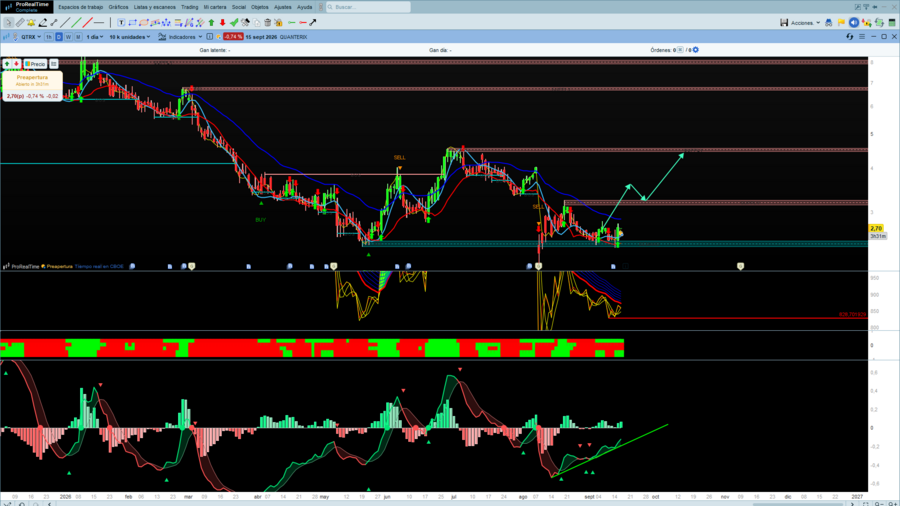Select the text annotation tool
The width and height of the screenshot is (900, 506).
click(x=121, y=22)
